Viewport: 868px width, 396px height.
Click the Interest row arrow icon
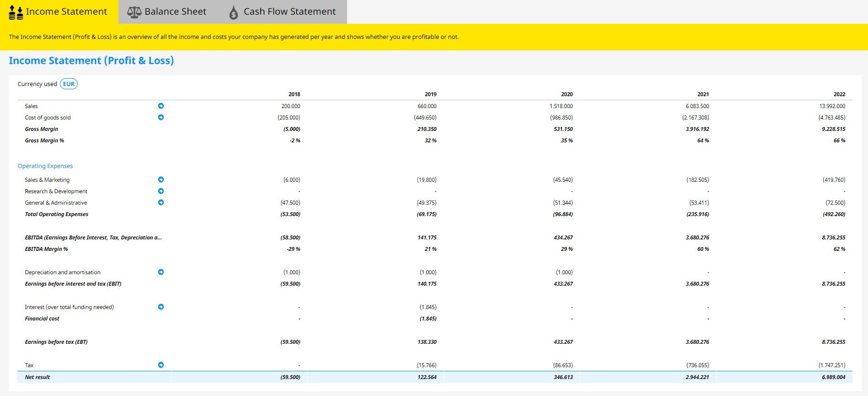tap(161, 307)
